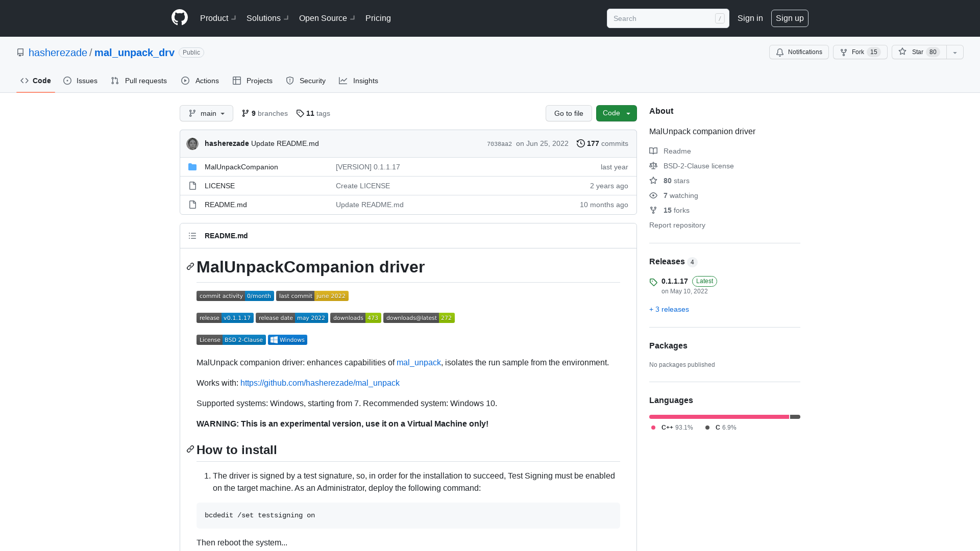Click the release date may 2022 badge
The height and width of the screenshot is (551, 980).
pyautogui.click(x=292, y=318)
